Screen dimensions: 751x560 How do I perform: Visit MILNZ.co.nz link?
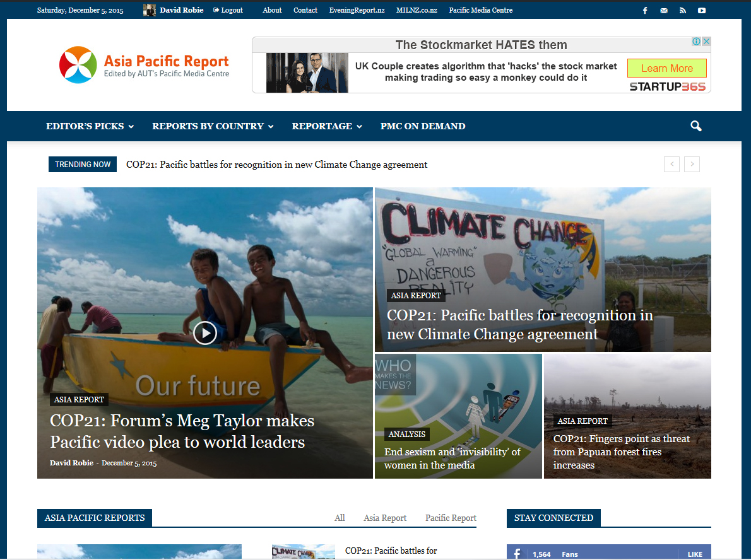click(417, 10)
